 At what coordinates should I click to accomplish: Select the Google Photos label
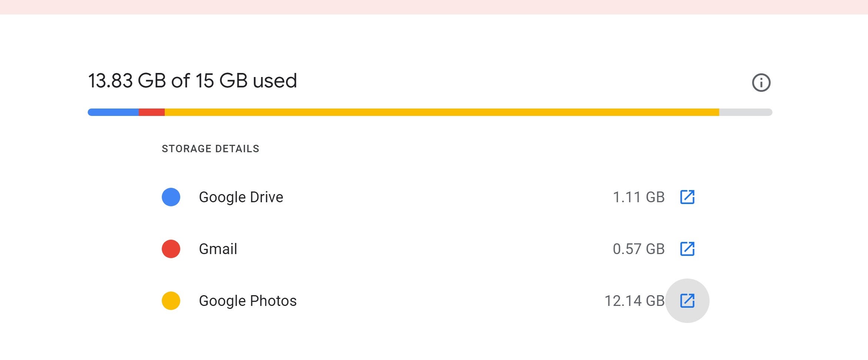[248, 301]
